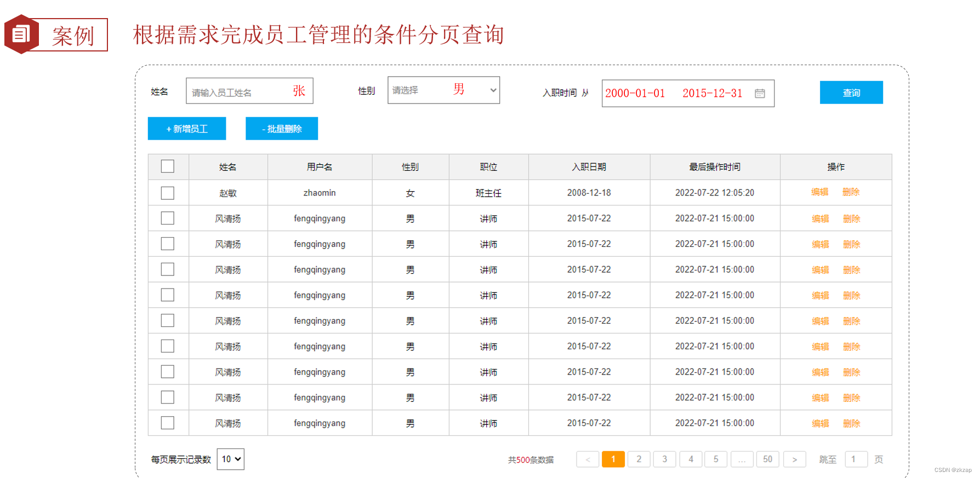Click the 2022-07-22 12:05:20 timestamp cell
The image size is (980, 478).
pos(715,193)
